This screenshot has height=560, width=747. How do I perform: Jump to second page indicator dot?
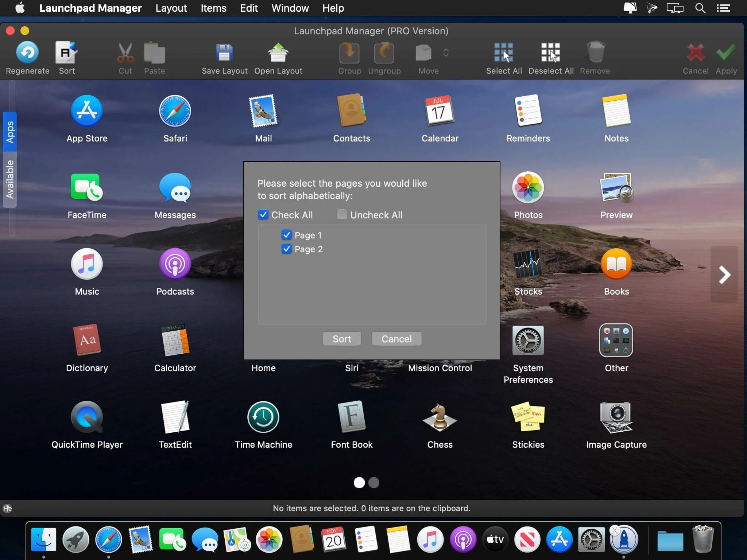[373, 483]
